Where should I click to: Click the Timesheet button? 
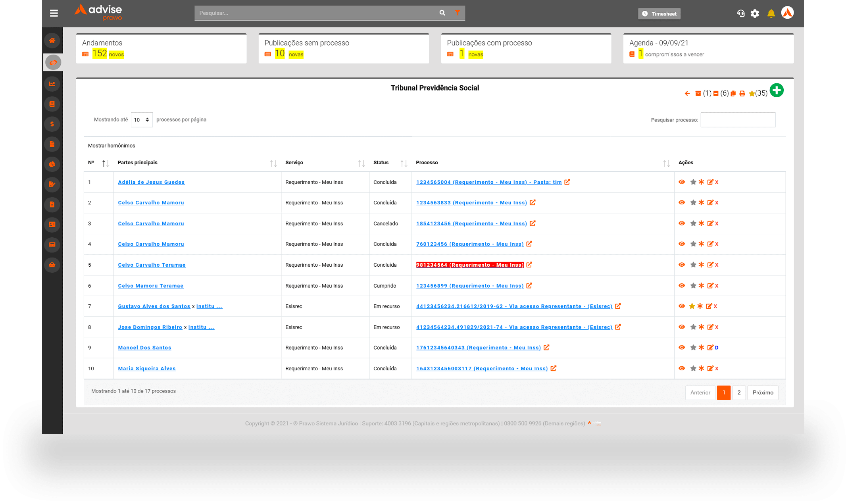click(659, 13)
